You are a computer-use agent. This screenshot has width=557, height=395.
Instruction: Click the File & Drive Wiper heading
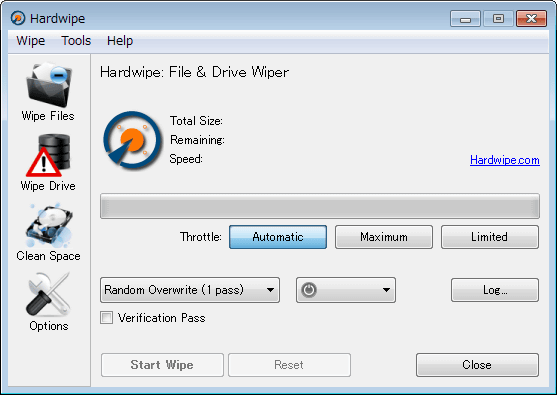[195, 72]
